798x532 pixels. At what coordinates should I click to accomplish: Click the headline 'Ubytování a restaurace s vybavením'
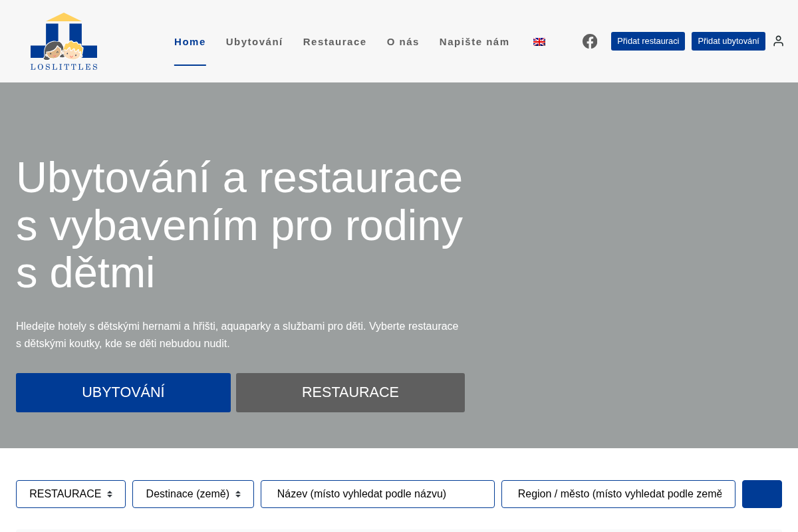tap(239, 225)
